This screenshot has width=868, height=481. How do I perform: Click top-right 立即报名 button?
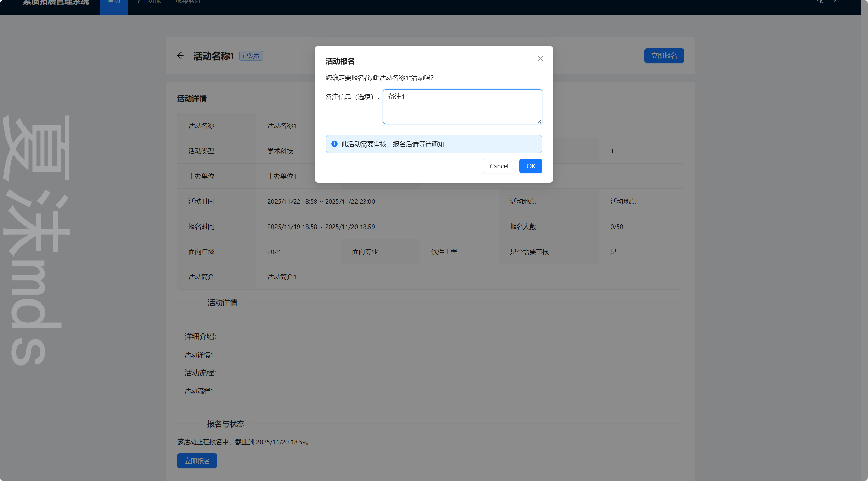pos(664,56)
